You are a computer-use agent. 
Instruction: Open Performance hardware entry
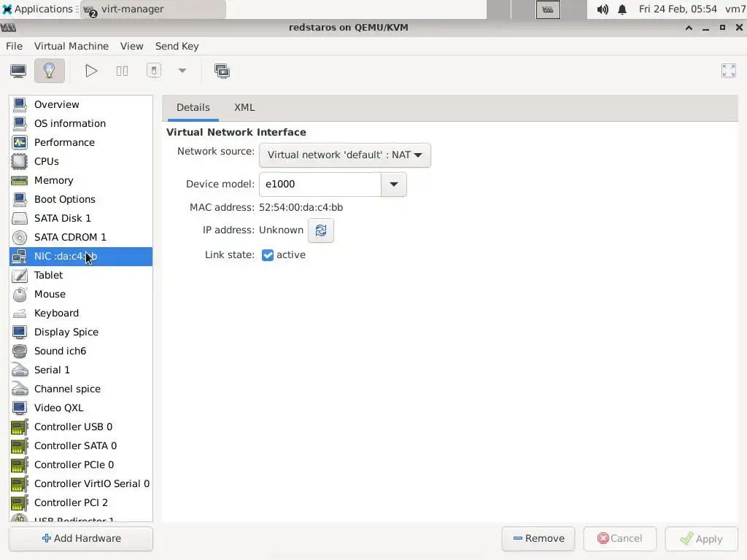coord(81,142)
